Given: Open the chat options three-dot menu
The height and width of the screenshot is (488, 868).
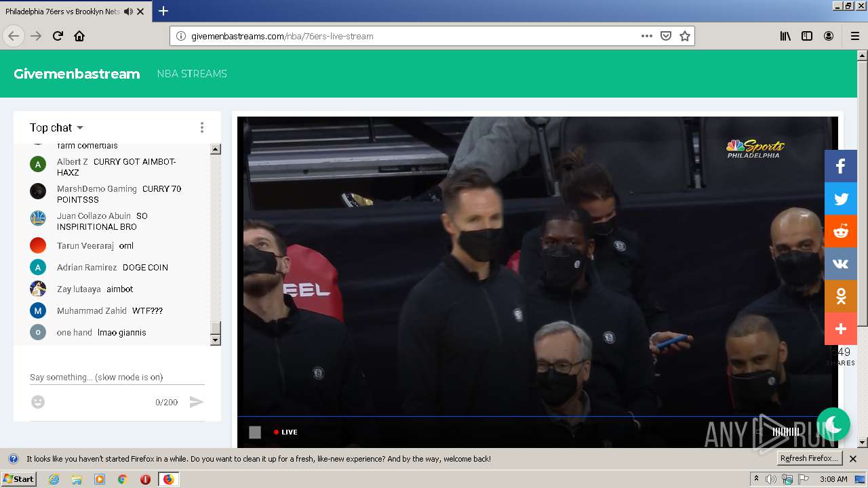Looking at the screenshot, I should pyautogui.click(x=201, y=127).
